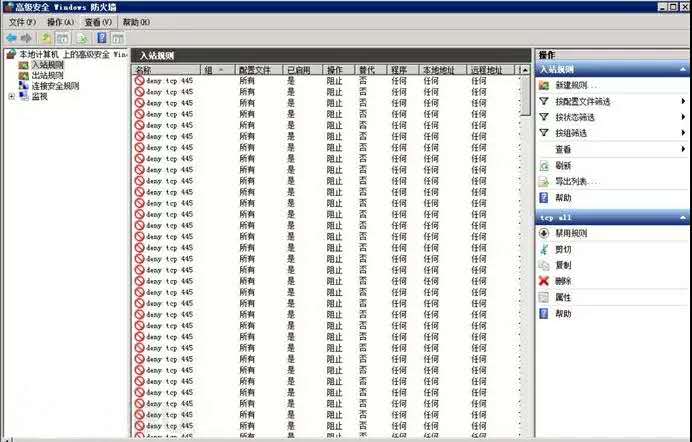The height and width of the screenshot is (442, 692).
Task: Click the rules list vertical scrollbar thumb
Action: pos(525,96)
